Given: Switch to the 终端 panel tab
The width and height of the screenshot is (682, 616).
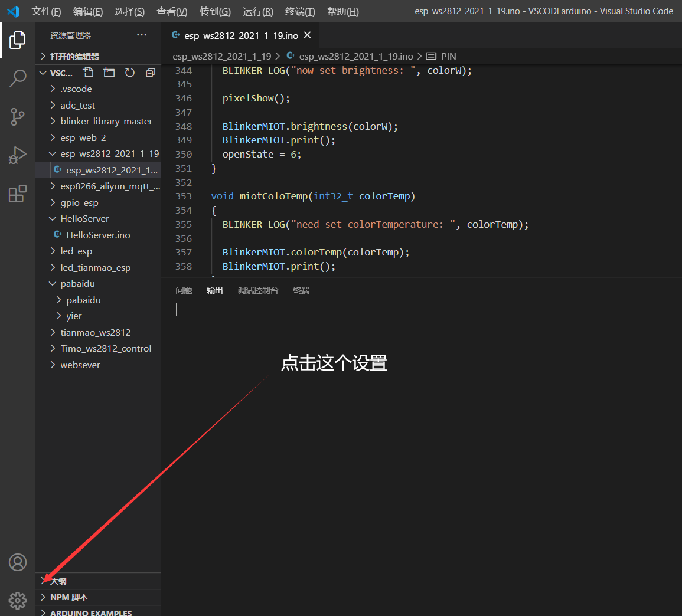Looking at the screenshot, I should click(301, 290).
